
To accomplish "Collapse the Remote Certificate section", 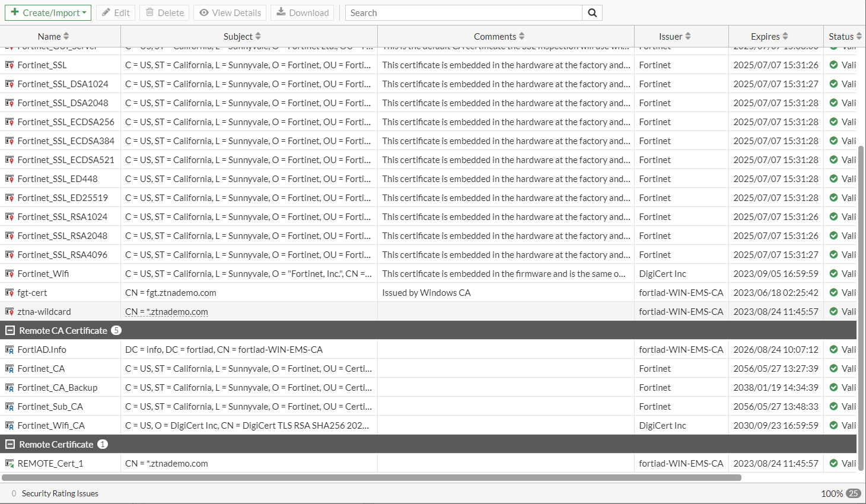I will 9,444.
